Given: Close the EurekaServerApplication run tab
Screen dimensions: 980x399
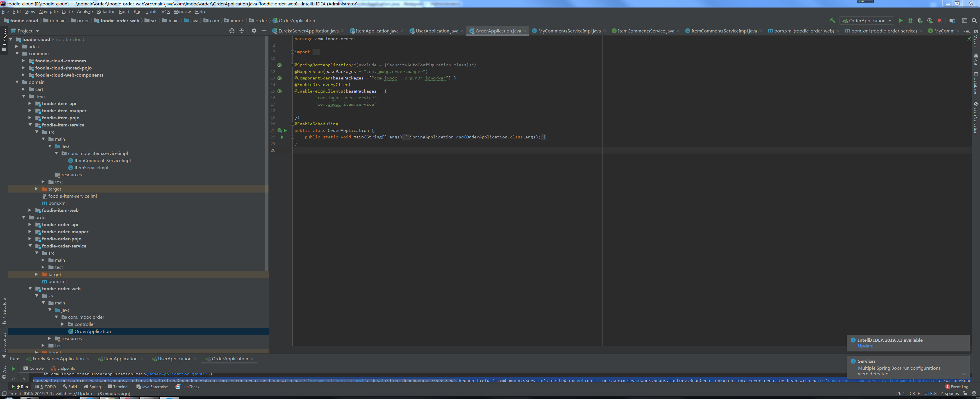Looking at the screenshot, I should (88, 359).
